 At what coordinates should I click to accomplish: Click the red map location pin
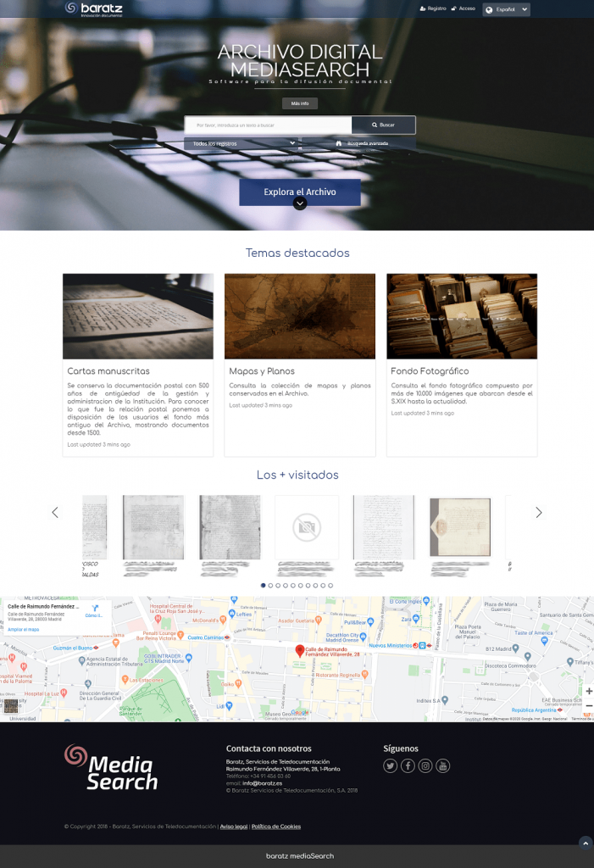[299, 650]
